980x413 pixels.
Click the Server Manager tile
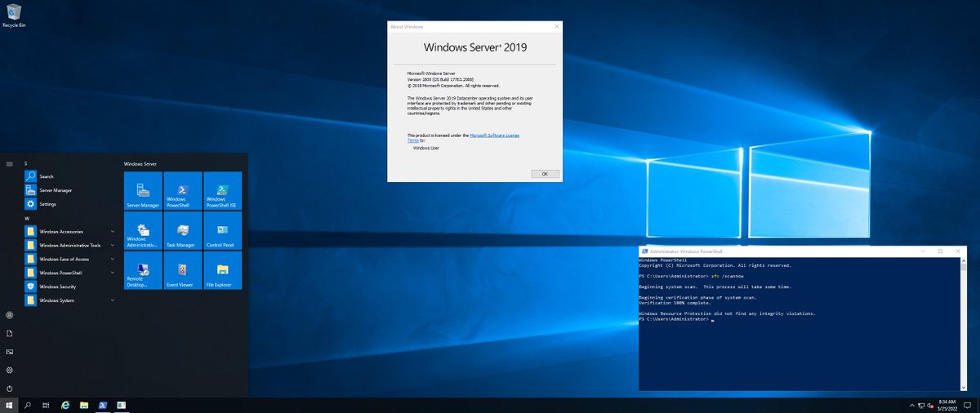coord(143,191)
